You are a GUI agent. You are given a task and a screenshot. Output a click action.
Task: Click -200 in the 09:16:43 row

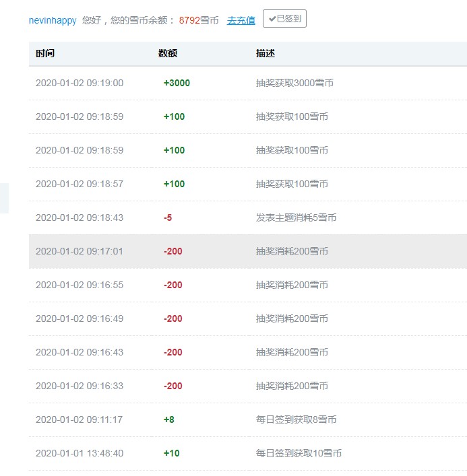coord(173,352)
